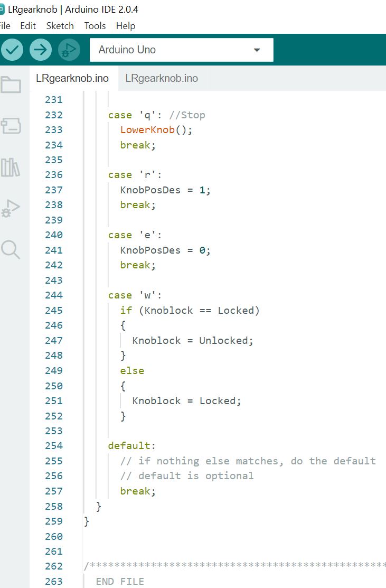Open the Sketch menu
Image resolution: width=386 pixels, height=588 pixels.
(60, 25)
